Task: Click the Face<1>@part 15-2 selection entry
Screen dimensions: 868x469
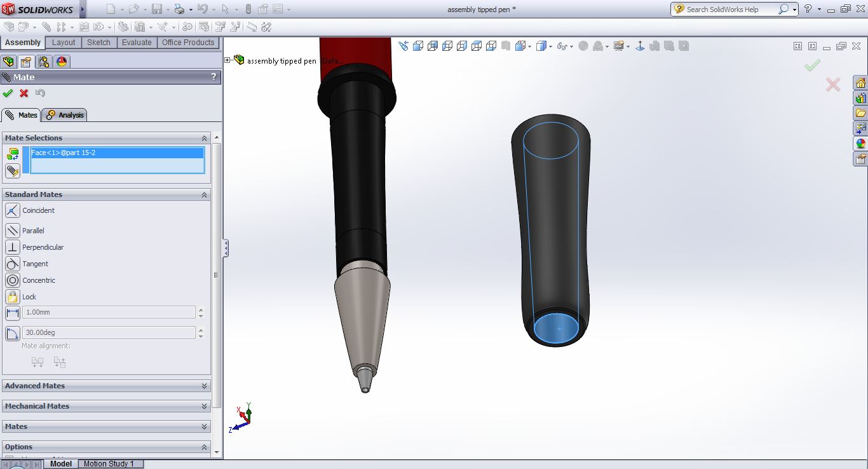Action: (x=64, y=153)
